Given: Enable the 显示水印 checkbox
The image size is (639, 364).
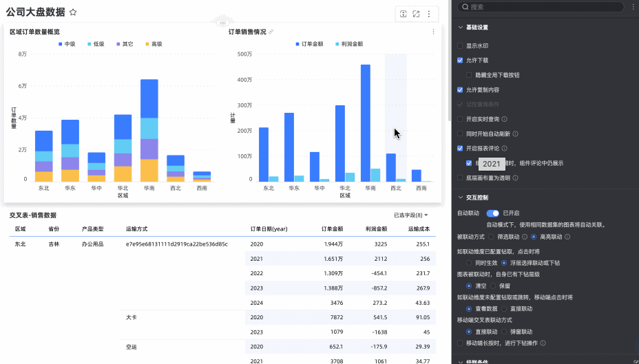Looking at the screenshot, I should 460,46.
